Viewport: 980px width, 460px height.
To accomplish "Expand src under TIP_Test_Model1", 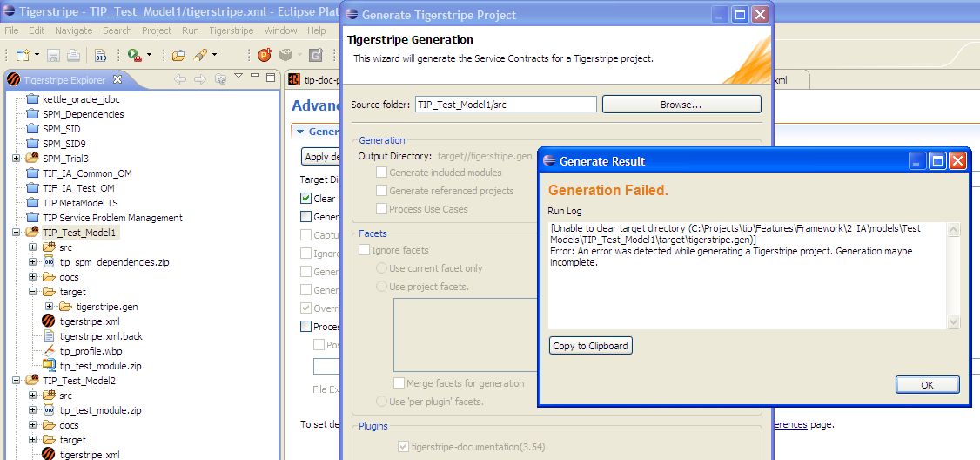I will 33,247.
